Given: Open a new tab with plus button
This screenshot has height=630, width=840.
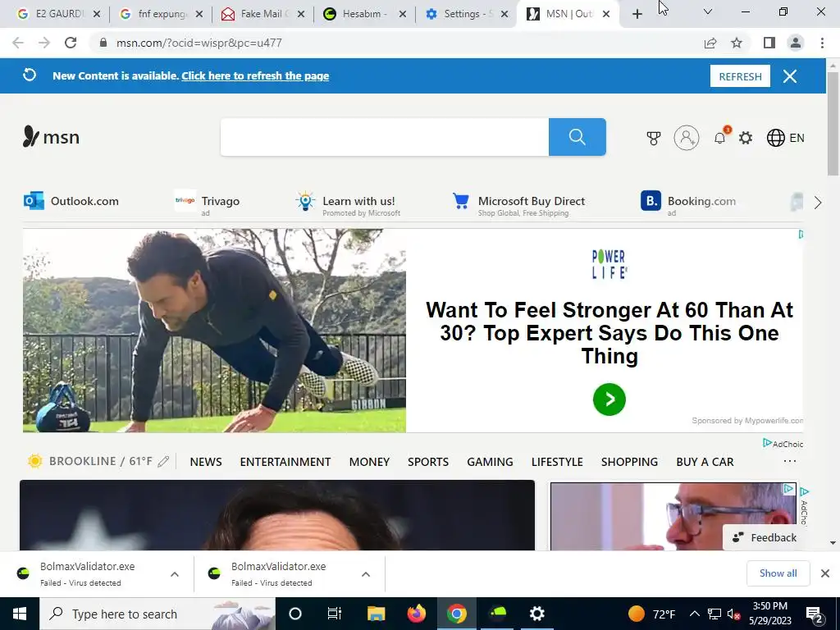Looking at the screenshot, I should (x=637, y=14).
